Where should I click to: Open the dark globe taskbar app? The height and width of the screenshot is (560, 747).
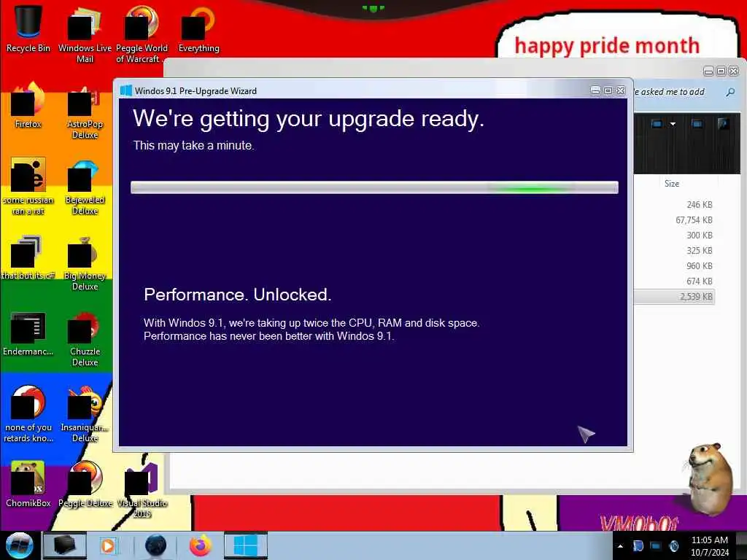coord(155,545)
